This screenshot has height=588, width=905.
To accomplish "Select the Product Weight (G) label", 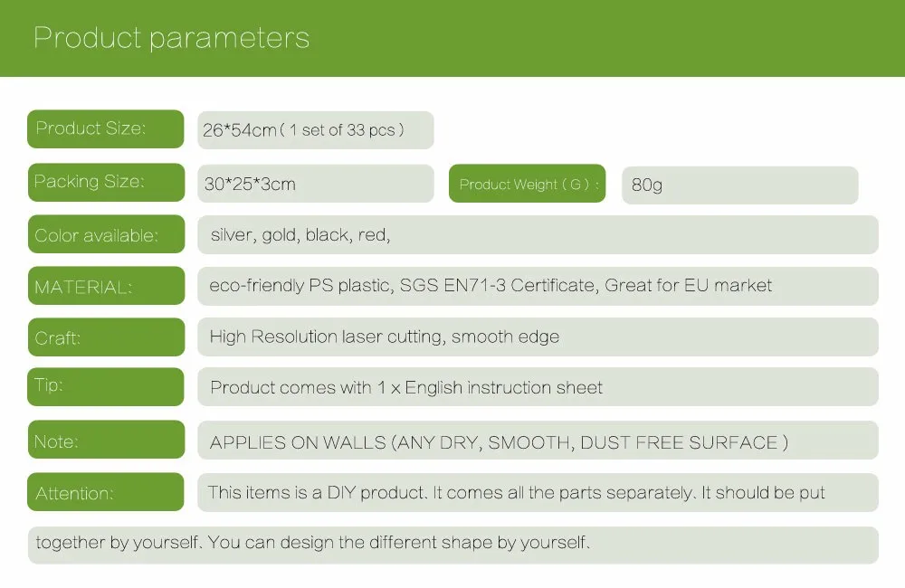I will point(527,184).
